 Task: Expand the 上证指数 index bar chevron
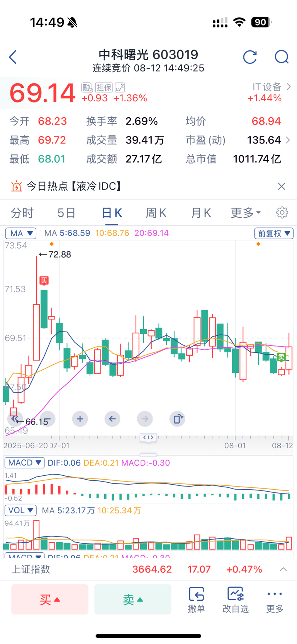pos(283,569)
